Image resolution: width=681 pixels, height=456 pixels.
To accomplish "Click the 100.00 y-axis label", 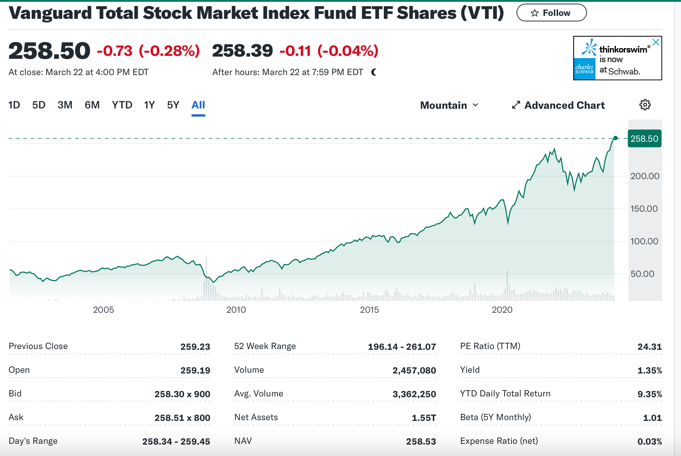I will point(645,241).
